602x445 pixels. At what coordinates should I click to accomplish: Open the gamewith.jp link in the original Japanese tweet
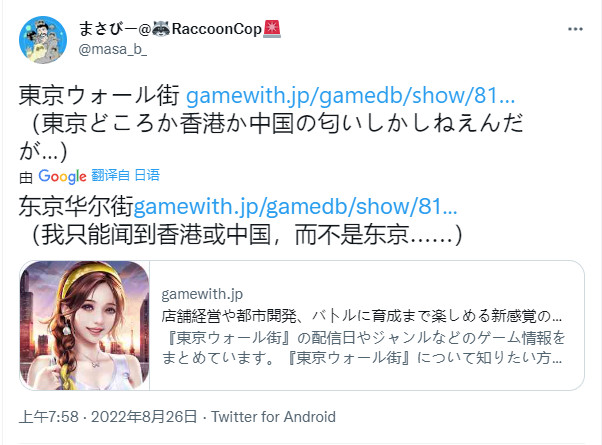(350, 95)
